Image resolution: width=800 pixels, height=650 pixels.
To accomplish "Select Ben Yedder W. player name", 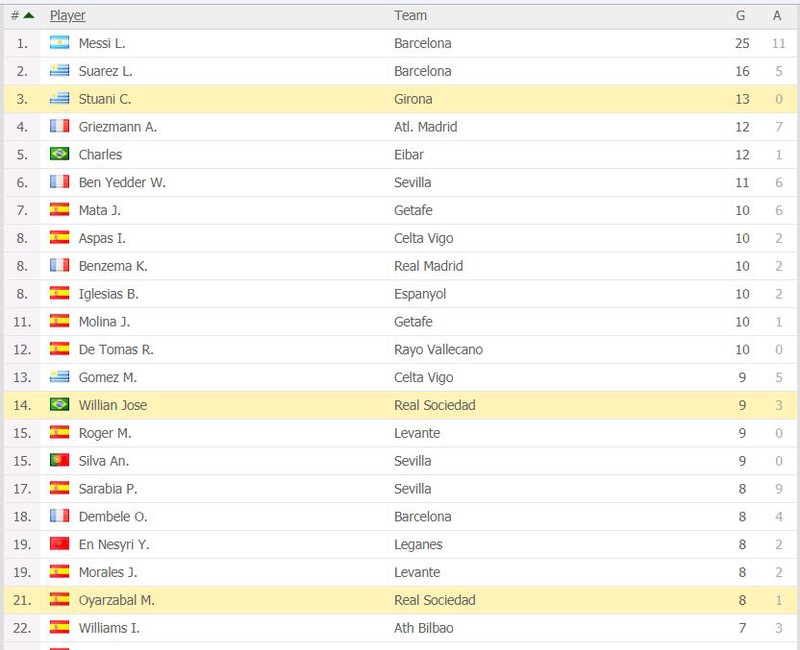I will 122,182.
